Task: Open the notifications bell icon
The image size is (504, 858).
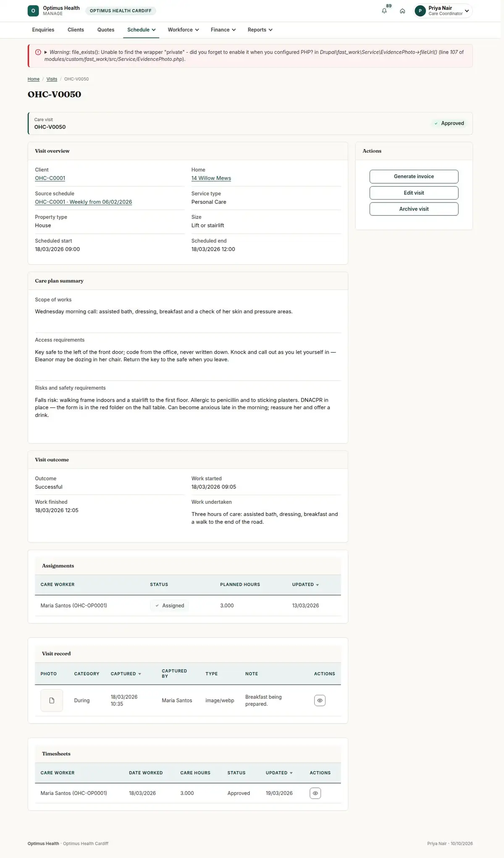Action: tap(384, 11)
